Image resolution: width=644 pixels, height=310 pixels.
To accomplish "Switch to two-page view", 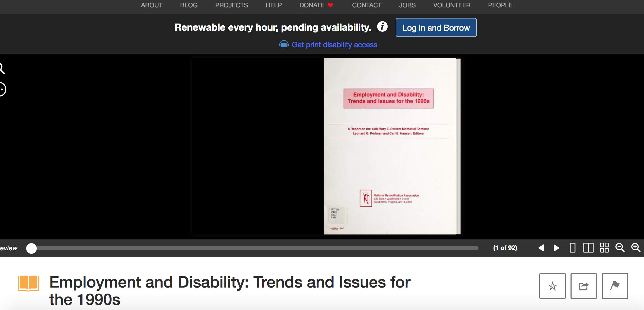I will point(588,248).
